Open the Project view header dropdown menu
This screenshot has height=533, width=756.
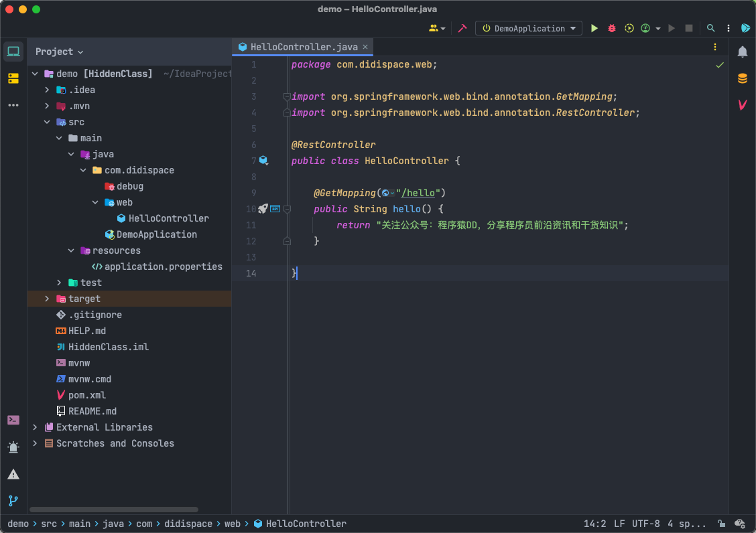[59, 52]
